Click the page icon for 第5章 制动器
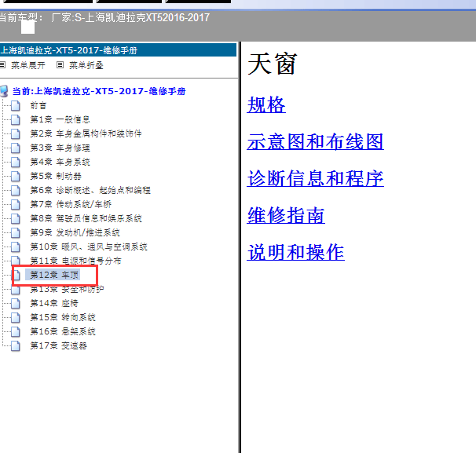Screen dimensions: 476x453 pyautogui.click(x=16, y=177)
